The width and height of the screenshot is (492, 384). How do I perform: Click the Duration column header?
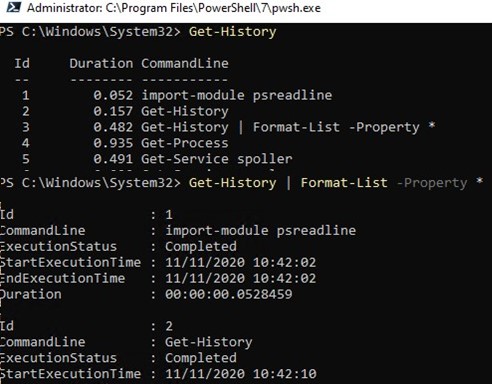[x=101, y=63]
